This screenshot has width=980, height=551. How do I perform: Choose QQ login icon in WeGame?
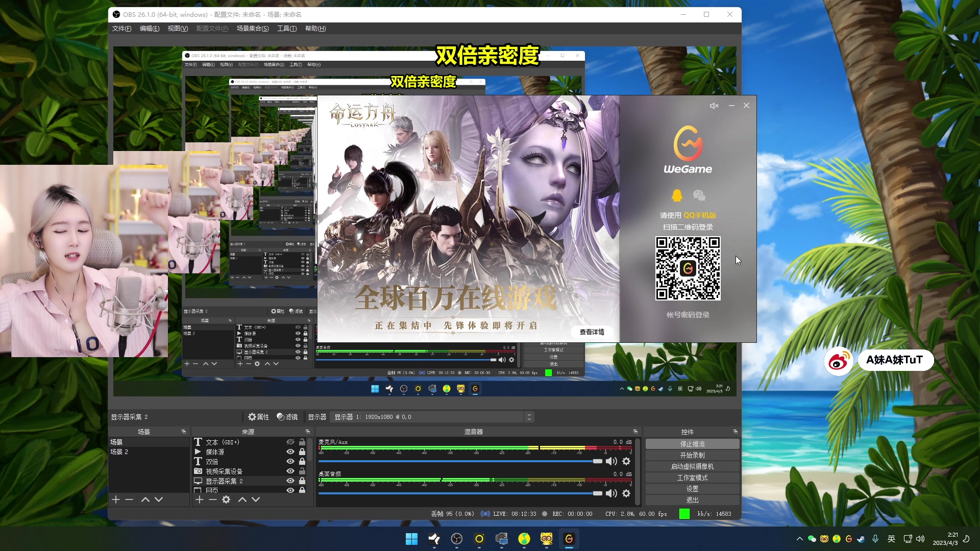tap(677, 195)
